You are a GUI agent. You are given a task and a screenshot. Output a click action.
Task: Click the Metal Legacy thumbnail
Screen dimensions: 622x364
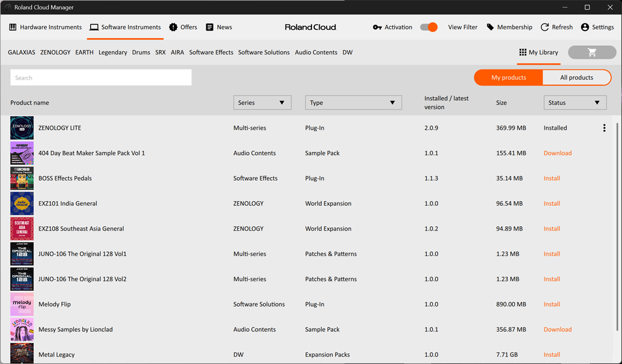(22, 353)
